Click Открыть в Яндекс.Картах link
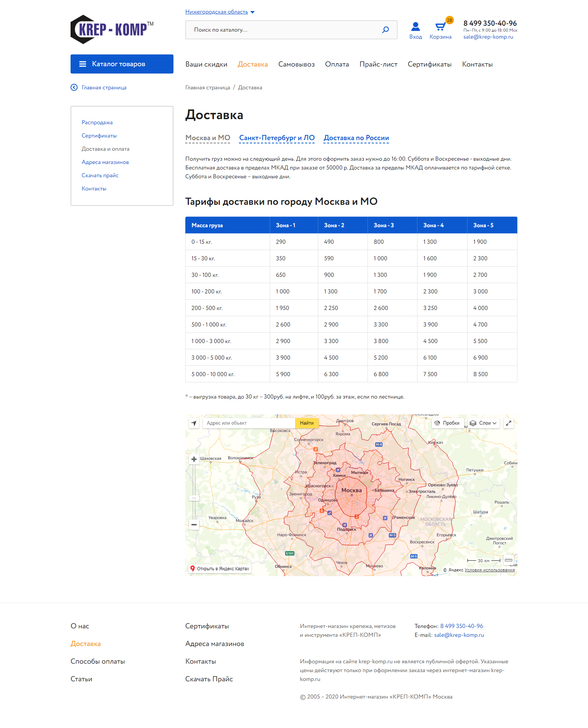 (x=220, y=569)
